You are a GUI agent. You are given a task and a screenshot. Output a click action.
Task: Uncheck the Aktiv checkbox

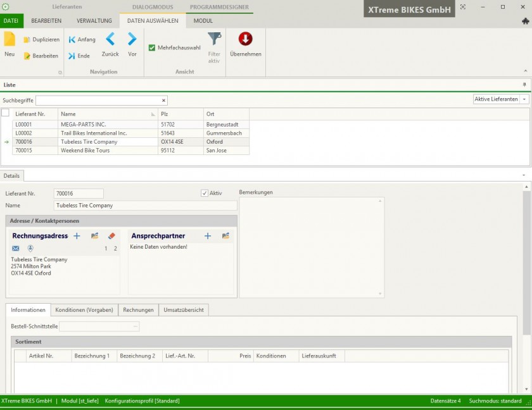pos(204,193)
